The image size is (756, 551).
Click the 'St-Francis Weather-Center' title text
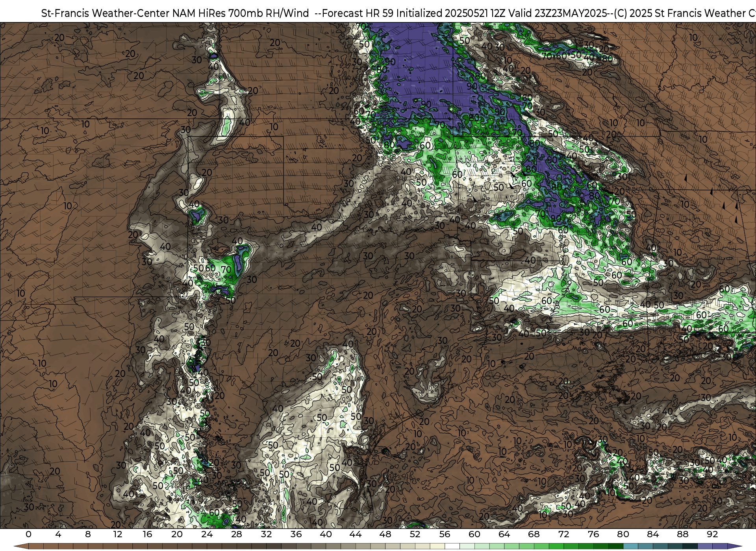point(106,13)
